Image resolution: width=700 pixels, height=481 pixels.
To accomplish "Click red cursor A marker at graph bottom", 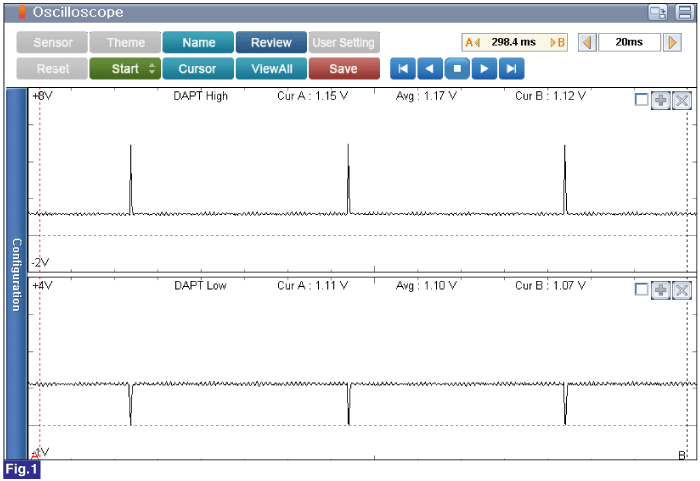I will click(35, 456).
